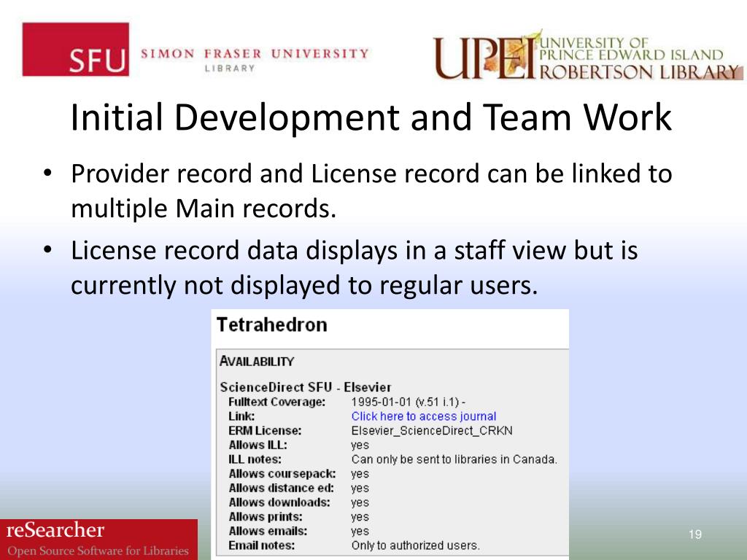Open 'Click here to access journal' link
Viewport: 747px width, 560px height.
point(424,416)
